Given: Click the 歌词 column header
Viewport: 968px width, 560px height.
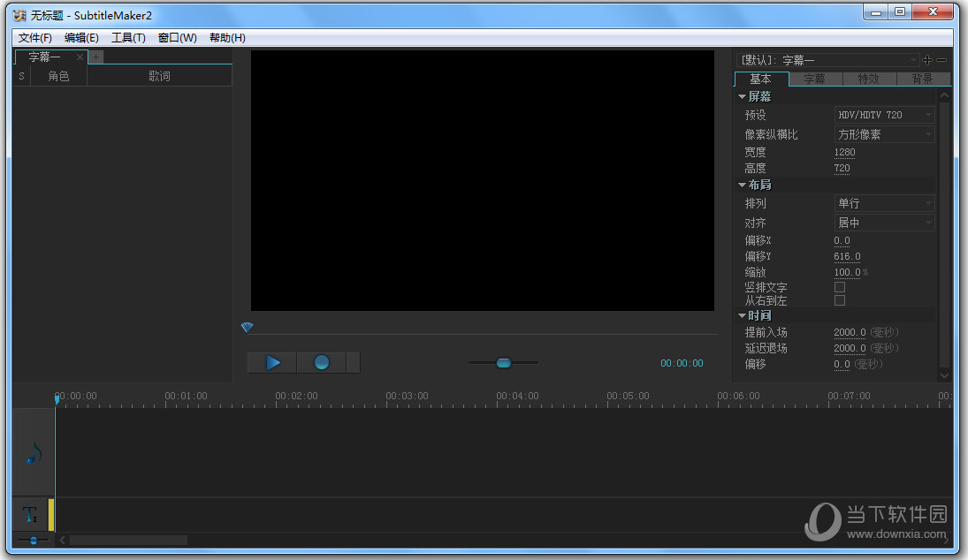Looking at the screenshot, I should [x=159, y=76].
